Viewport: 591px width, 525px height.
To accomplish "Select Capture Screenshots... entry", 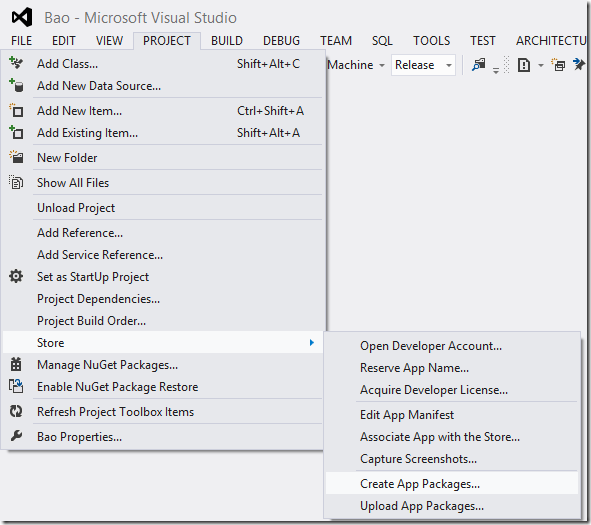I will click(452, 458).
